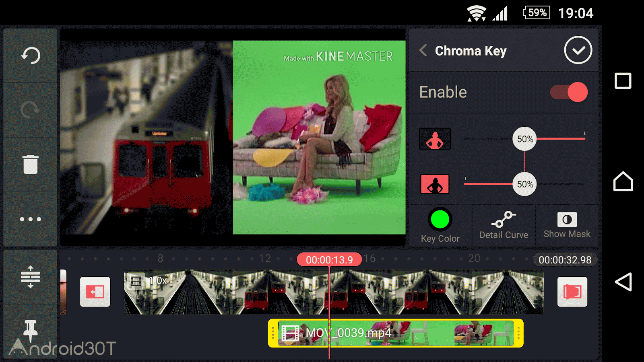The height and width of the screenshot is (362, 644).
Task: Confirm Chroma Key with the checkmark button
Action: (578, 50)
